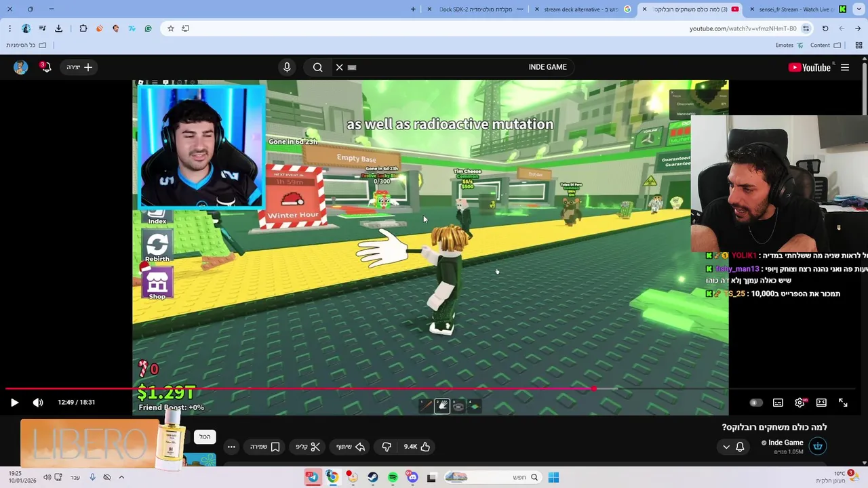Screen dimensions: 868x488
Task: Open 7TV extension icon
Action: (132, 28)
